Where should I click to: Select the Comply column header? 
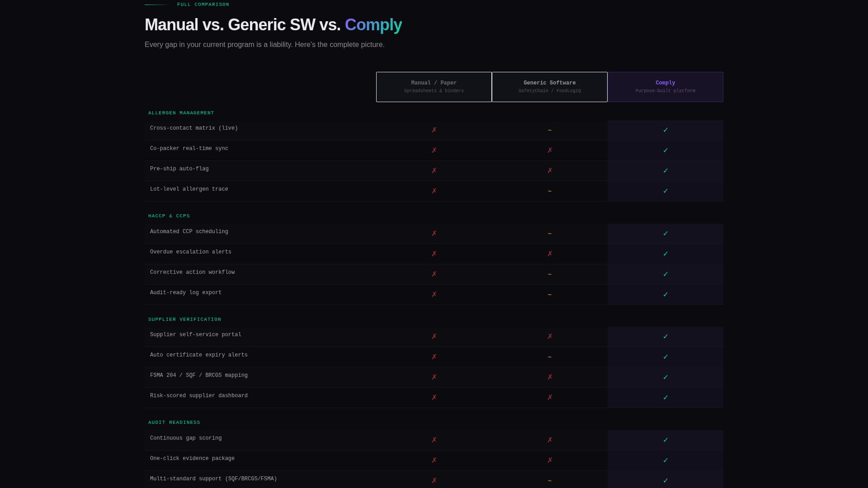tap(665, 87)
